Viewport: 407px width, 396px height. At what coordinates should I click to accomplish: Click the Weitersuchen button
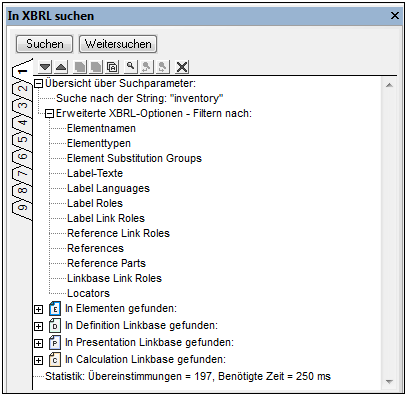click(118, 44)
